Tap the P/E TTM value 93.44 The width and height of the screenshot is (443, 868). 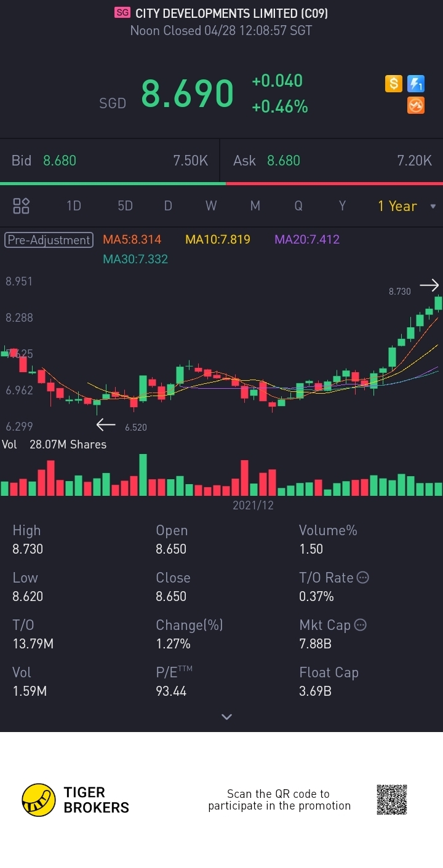click(171, 691)
